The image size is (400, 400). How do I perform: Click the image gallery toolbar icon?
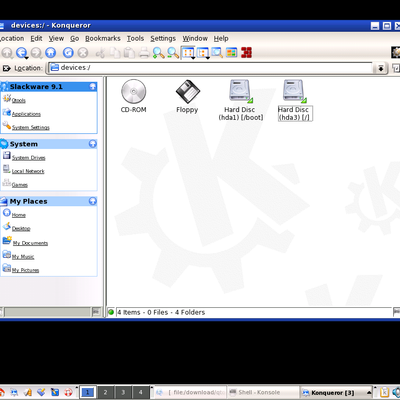(x=232, y=52)
